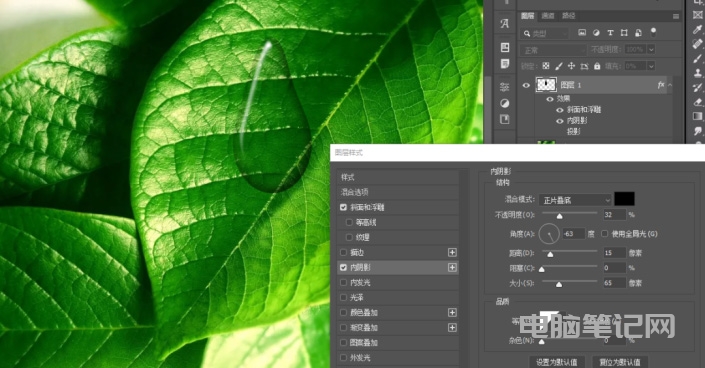
Task: Select the History Brush tool
Action: 698,87
